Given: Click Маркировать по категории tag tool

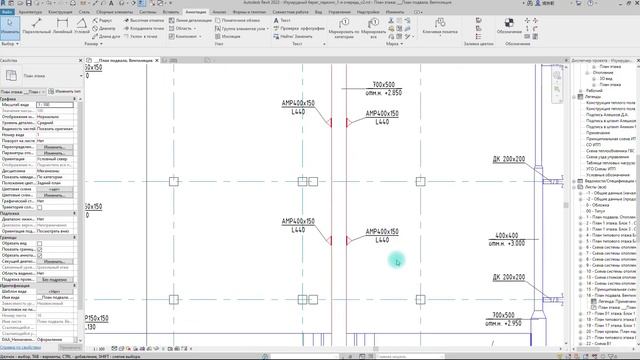Looking at the screenshot, I should point(344,28).
